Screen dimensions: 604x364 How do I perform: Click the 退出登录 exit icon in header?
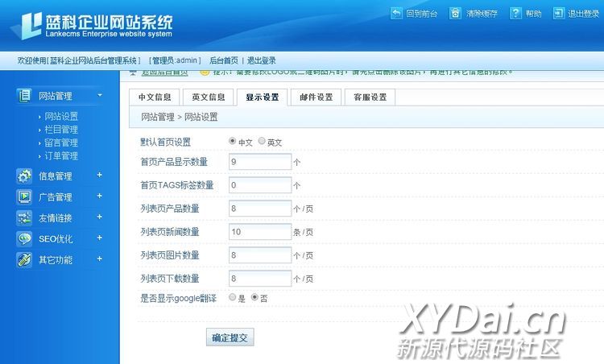point(558,14)
